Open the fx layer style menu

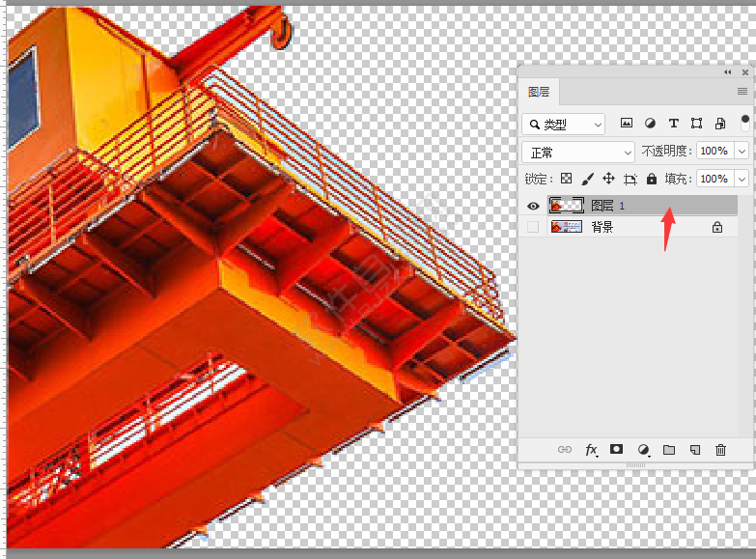tap(591, 450)
